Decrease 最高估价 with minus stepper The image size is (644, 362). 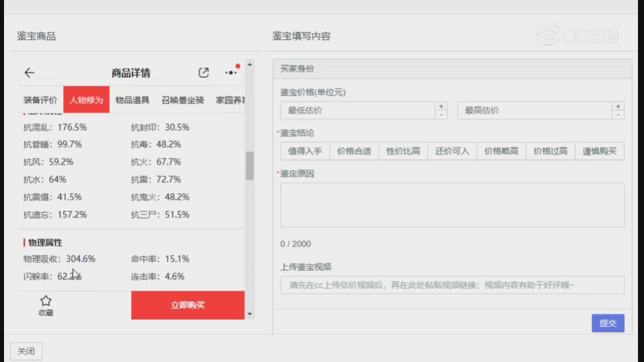click(x=618, y=115)
